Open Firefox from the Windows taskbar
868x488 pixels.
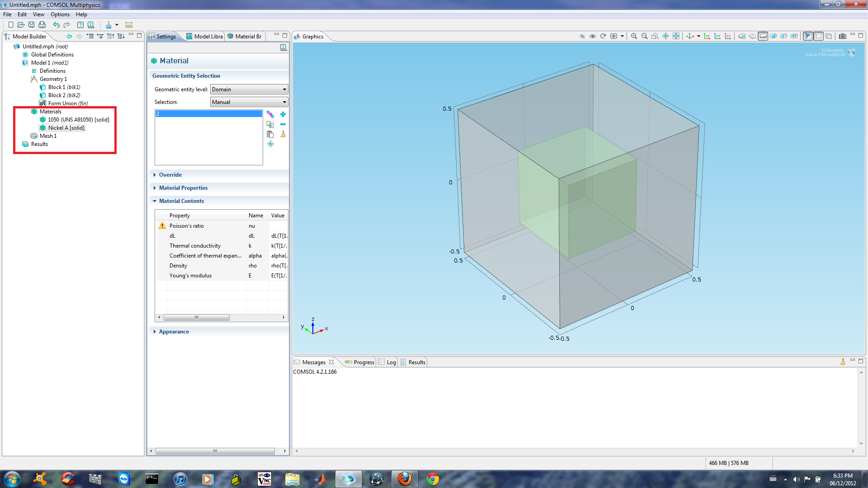404,479
